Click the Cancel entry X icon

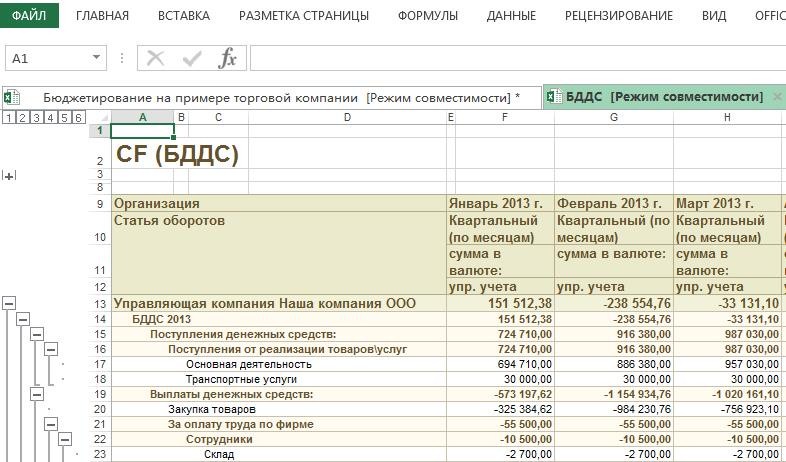[156, 58]
